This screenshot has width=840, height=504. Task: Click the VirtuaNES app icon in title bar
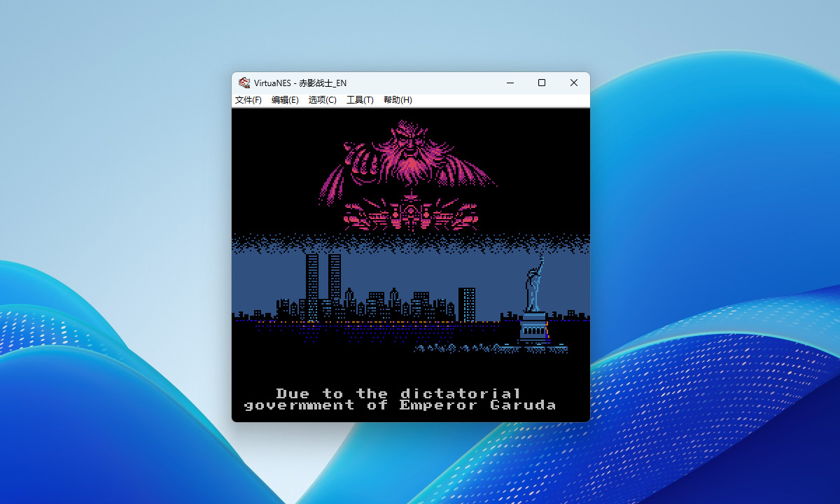(244, 83)
